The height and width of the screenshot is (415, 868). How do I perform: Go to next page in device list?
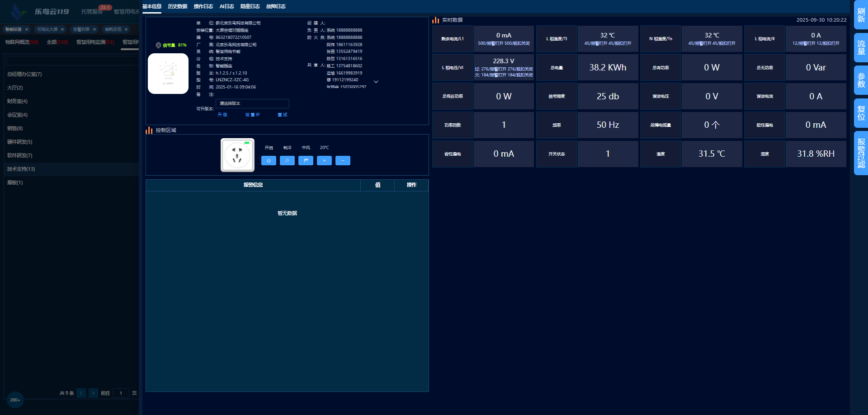(93, 393)
